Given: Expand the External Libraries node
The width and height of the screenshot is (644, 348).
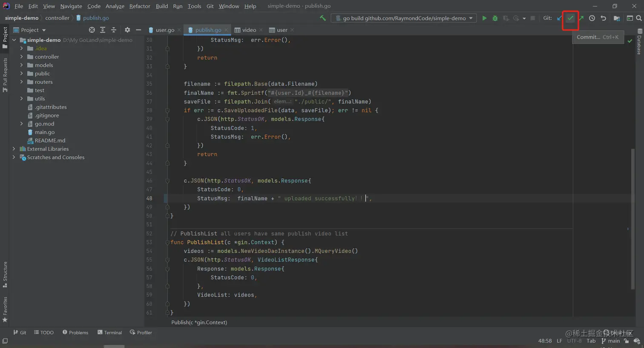Looking at the screenshot, I should [14, 149].
